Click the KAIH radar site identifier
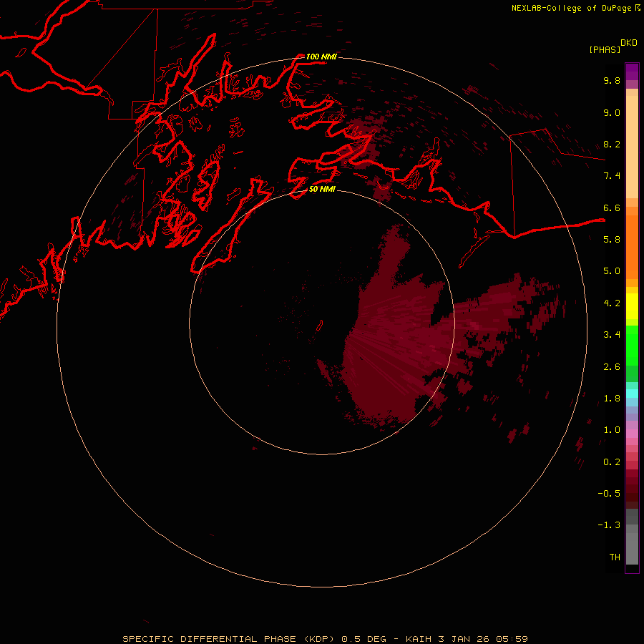The image size is (644, 644). 418,639
